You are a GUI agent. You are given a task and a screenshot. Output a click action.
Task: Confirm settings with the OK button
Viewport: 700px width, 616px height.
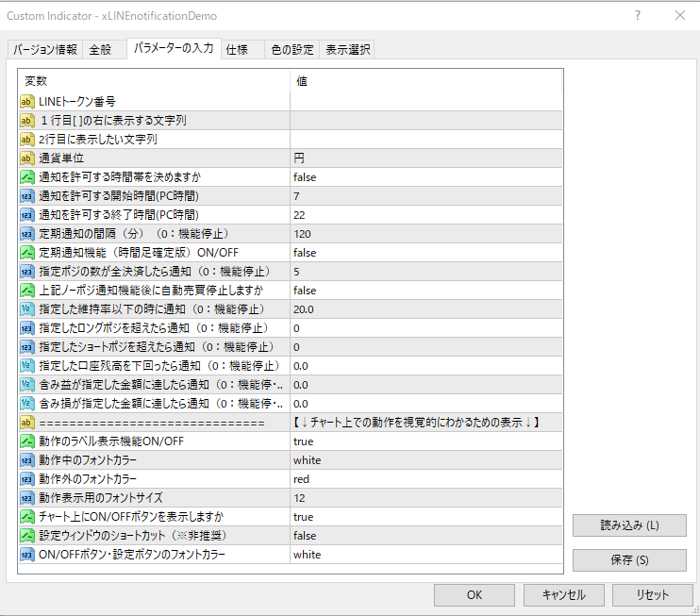pos(475,595)
